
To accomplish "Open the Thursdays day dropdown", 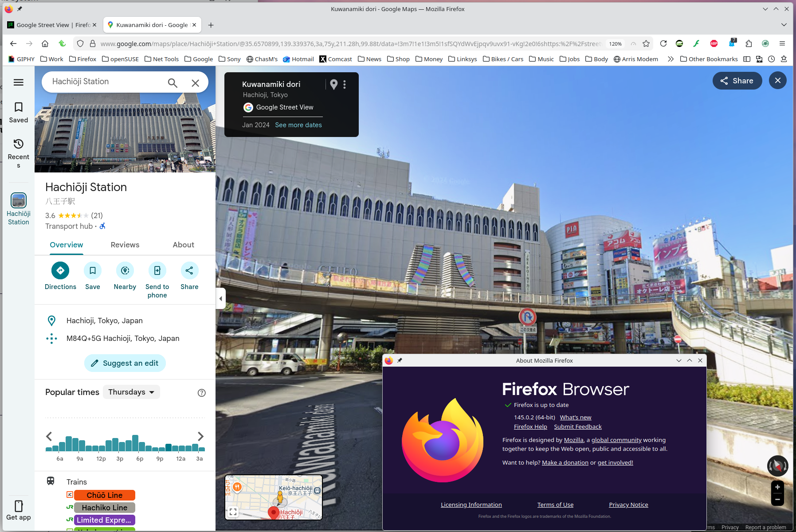I will tap(131, 392).
